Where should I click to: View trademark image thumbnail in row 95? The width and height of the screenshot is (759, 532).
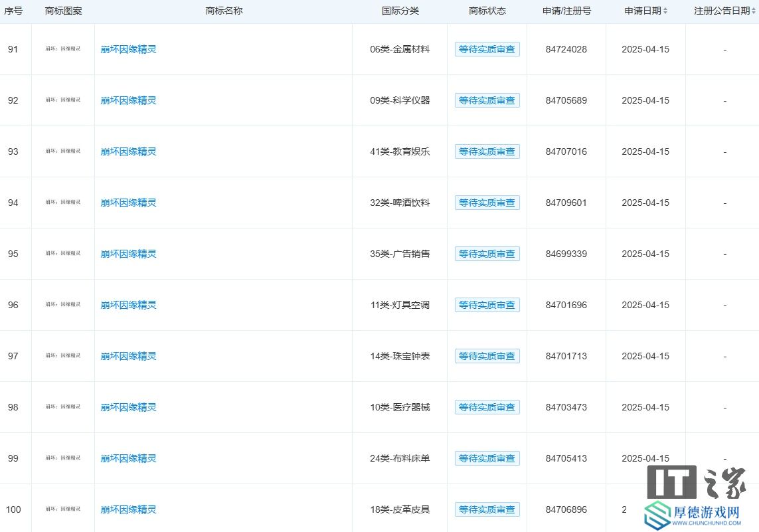63,254
